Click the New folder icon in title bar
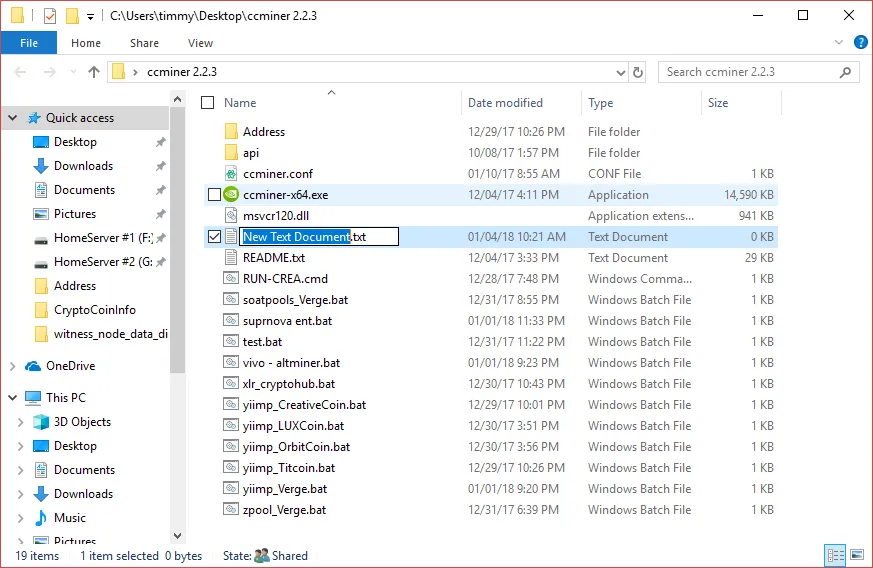Screen dimensions: 873x568 72,16
